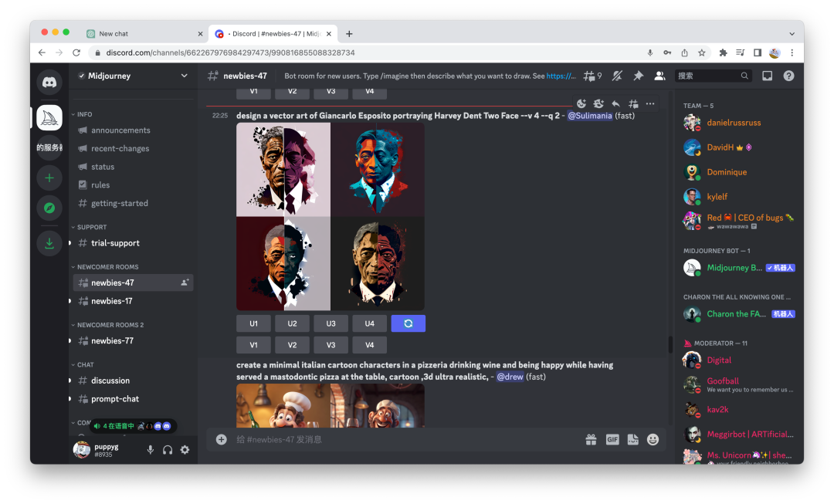Click the chat area vertical scrollbar
The width and height of the screenshot is (834, 504).
pos(670,344)
